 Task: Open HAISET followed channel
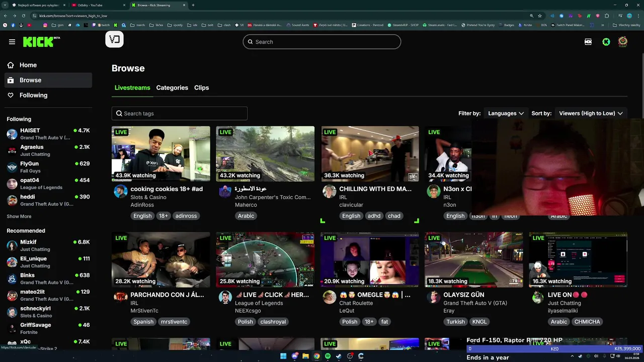48,134
